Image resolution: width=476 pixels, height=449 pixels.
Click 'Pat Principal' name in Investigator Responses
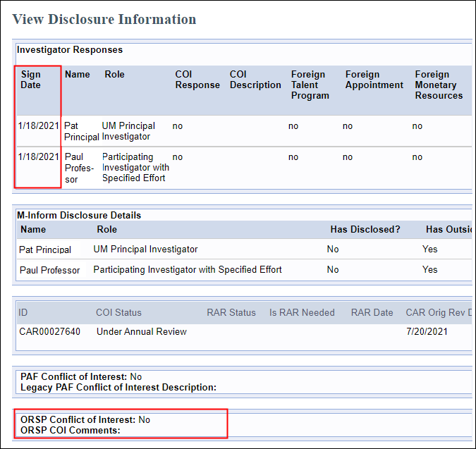tap(82, 131)
